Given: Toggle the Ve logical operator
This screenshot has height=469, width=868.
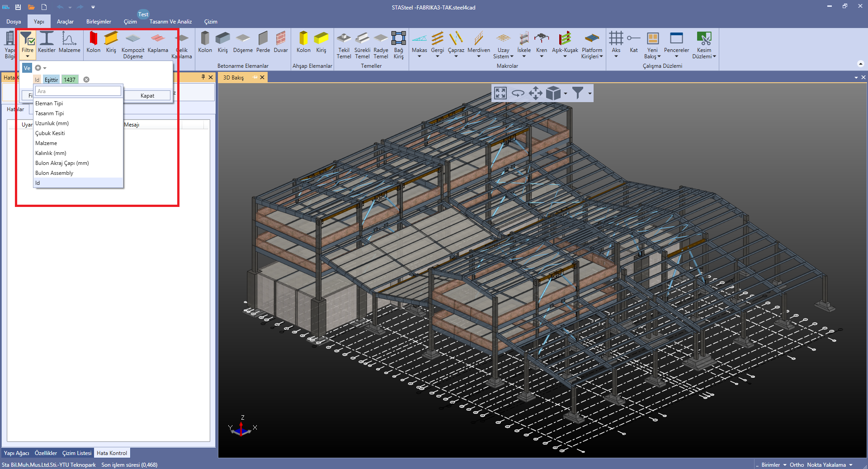Looking at the screenshot, I should pos(27,68).
